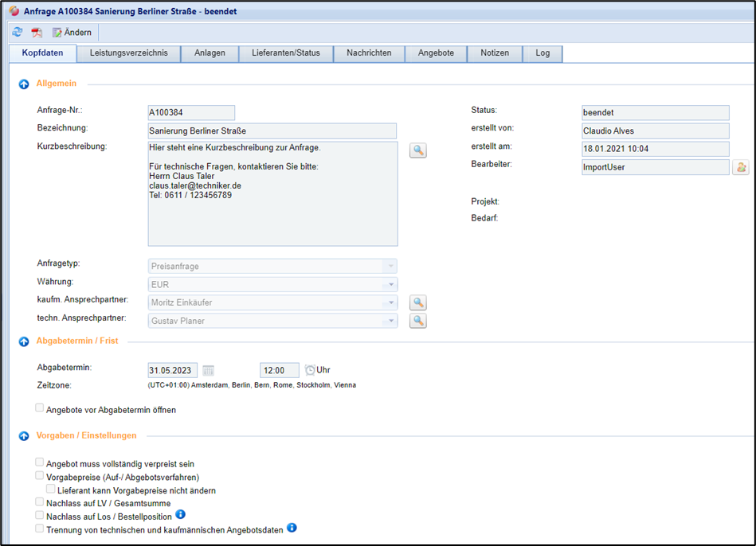
Task: Enable Angebote vor Abgabetermin öffnen checkbox
Action: (x=41, y=409)
